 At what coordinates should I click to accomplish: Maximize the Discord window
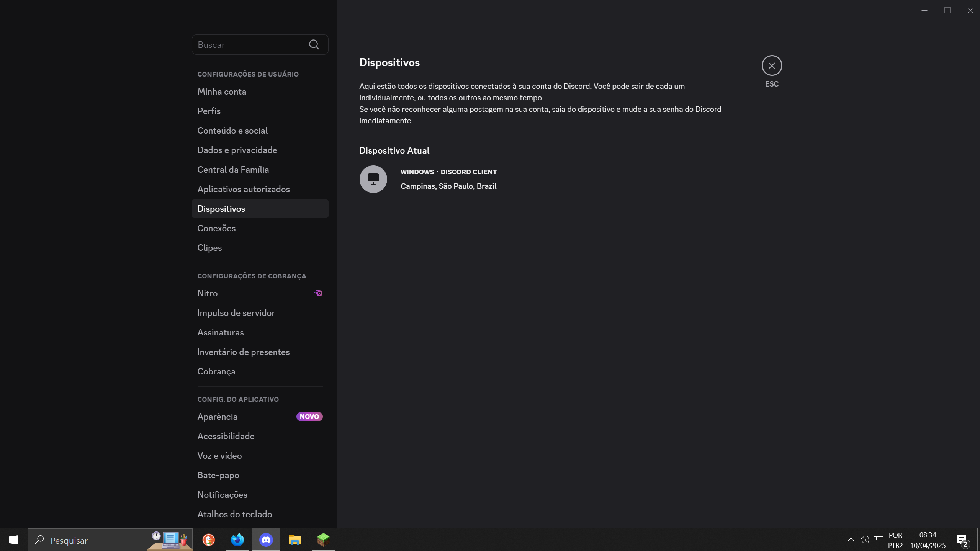click(947, 10)
